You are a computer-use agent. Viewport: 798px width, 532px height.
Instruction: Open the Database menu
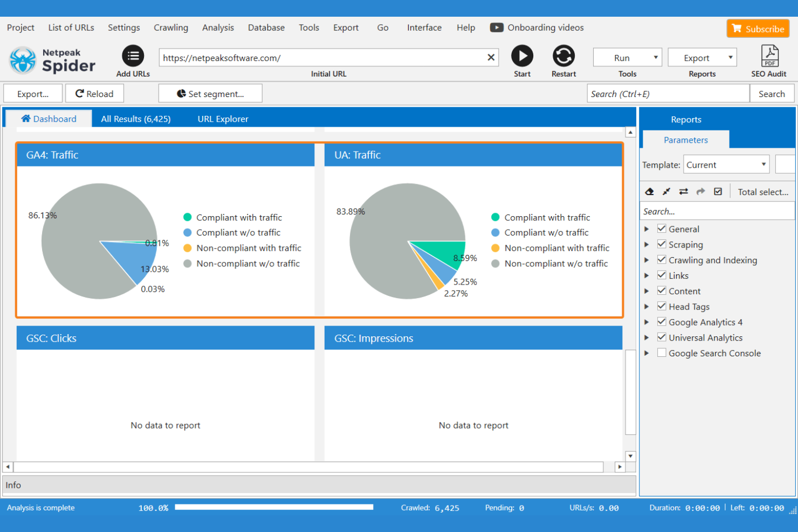tap(266, 27)
